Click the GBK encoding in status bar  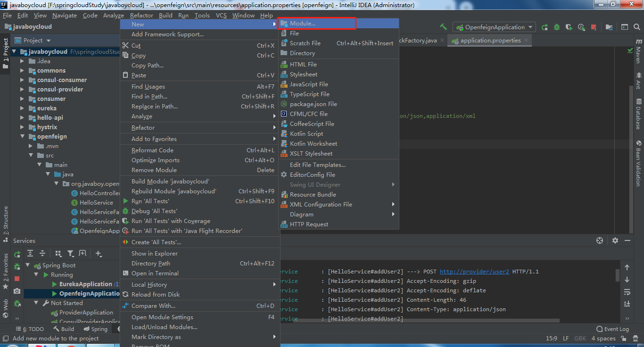(x=580, y=338)
